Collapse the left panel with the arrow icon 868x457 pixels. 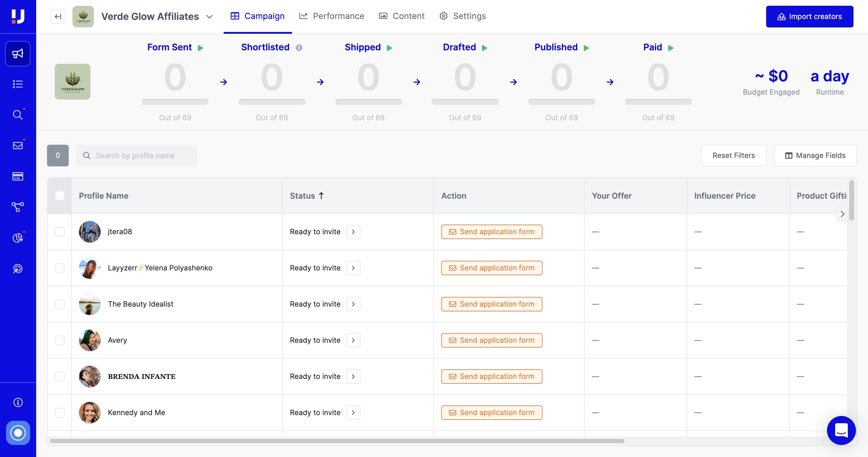(58, 16)
